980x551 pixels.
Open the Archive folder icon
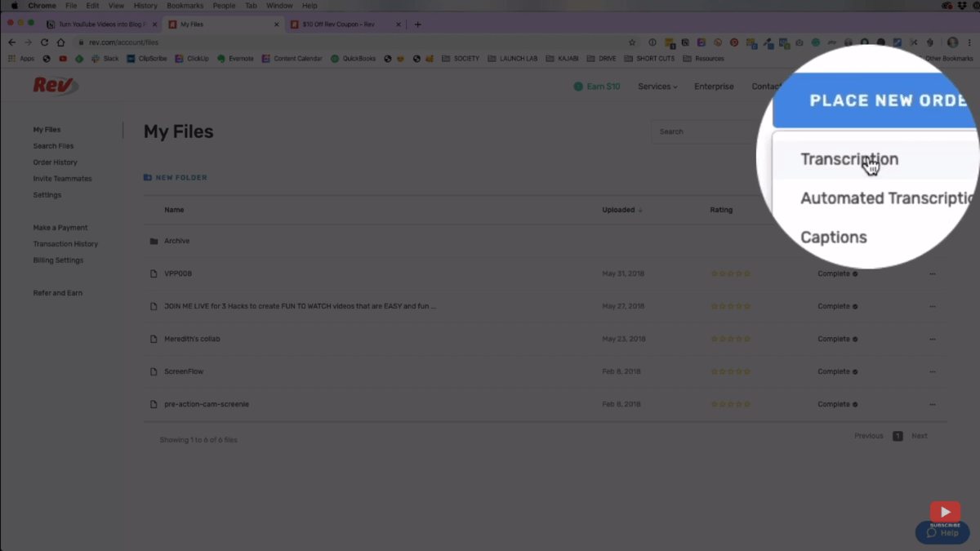pos(154,242)
